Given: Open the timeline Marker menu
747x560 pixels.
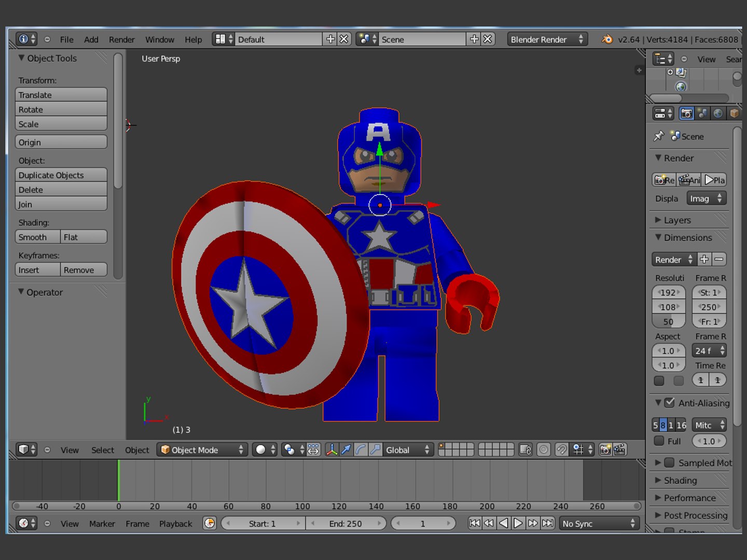Looking at the screenshot, I should pos(102,523).
